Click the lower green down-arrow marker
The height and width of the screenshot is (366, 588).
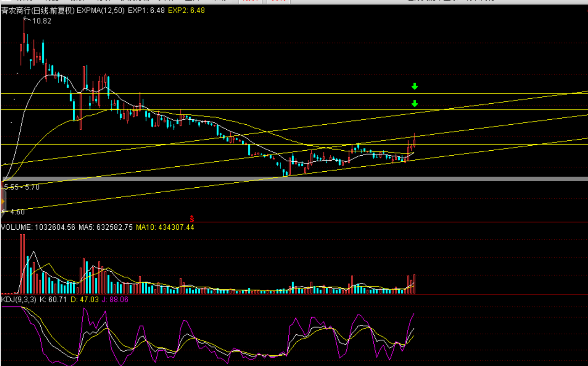(414, 103)
